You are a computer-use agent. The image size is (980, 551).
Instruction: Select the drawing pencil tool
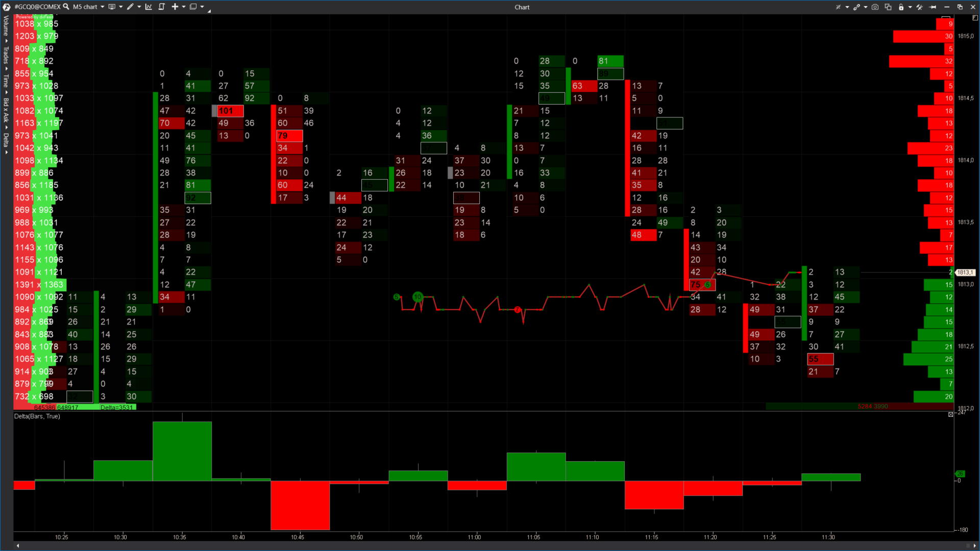(131, 7)
